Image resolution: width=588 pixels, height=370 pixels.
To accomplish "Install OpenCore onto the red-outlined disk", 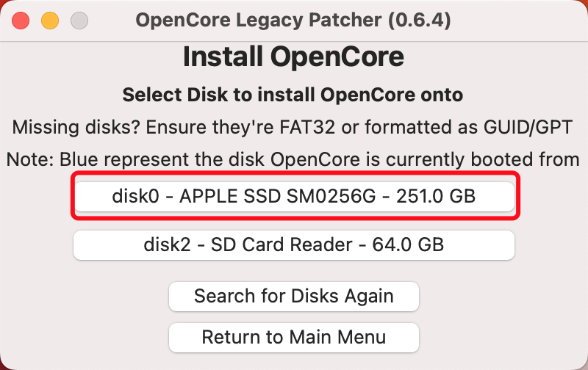I will [x=293, y=196].
